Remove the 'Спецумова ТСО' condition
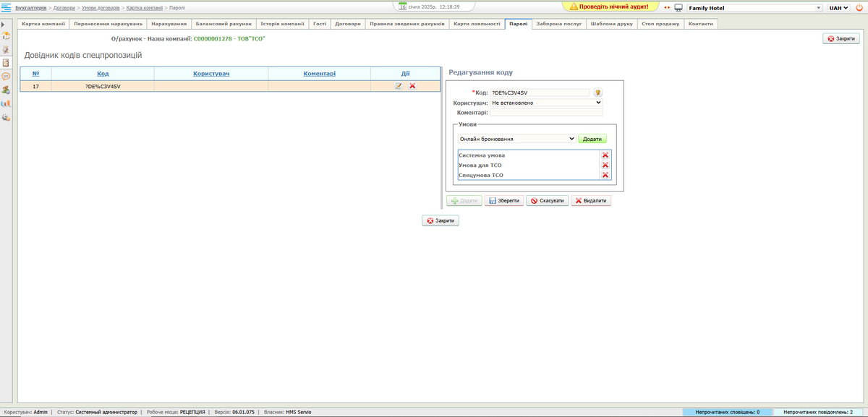 (x=605, y=175)
